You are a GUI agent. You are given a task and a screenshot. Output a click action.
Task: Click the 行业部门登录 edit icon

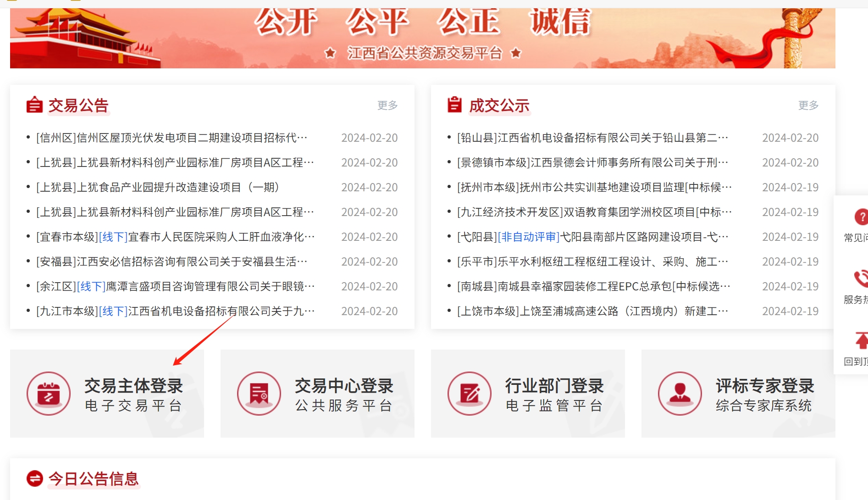pyautogui.click(x=470, y=394)
